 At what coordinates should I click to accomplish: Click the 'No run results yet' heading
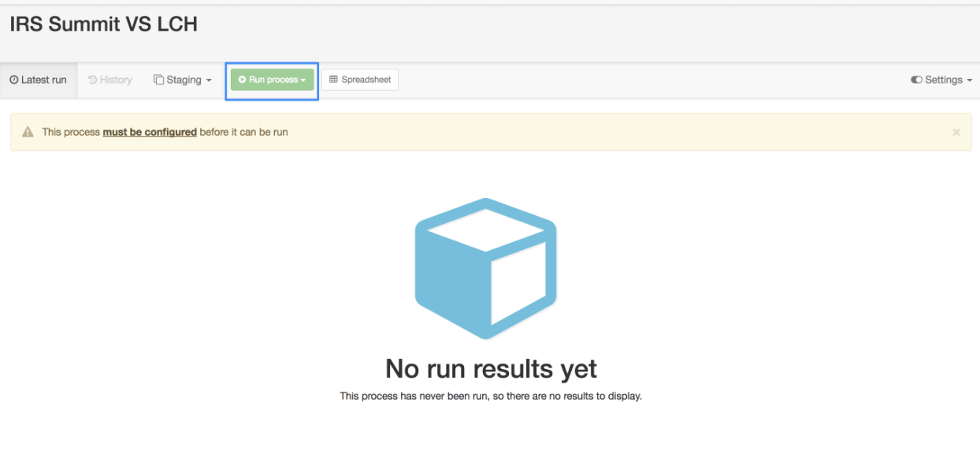click(x=491, y=368)
